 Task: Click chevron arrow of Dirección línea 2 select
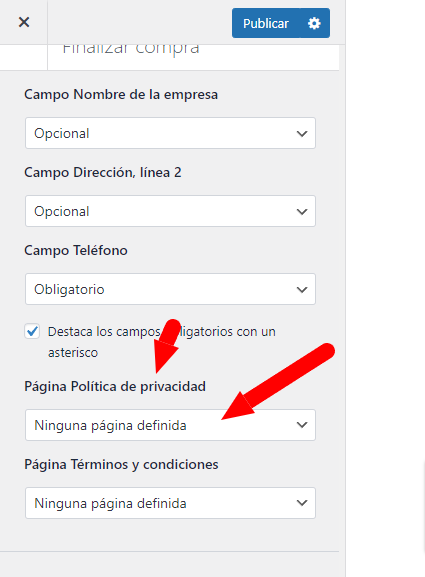tap(302, 212)
